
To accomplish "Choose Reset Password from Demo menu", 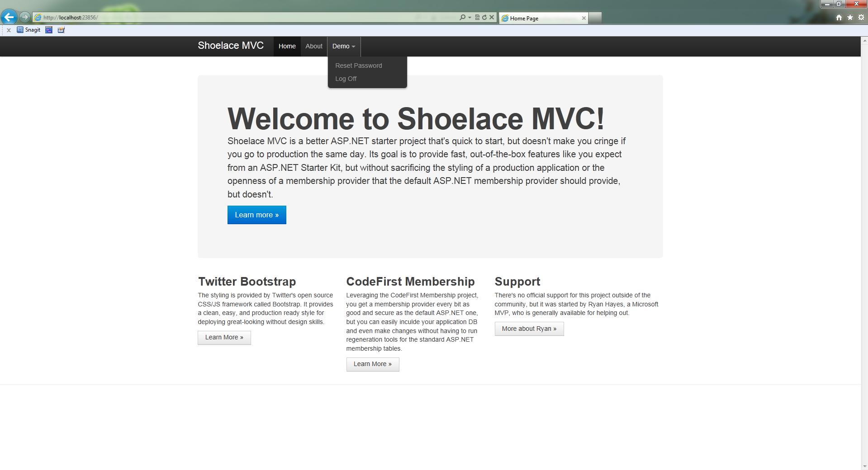I will point(358,66).
